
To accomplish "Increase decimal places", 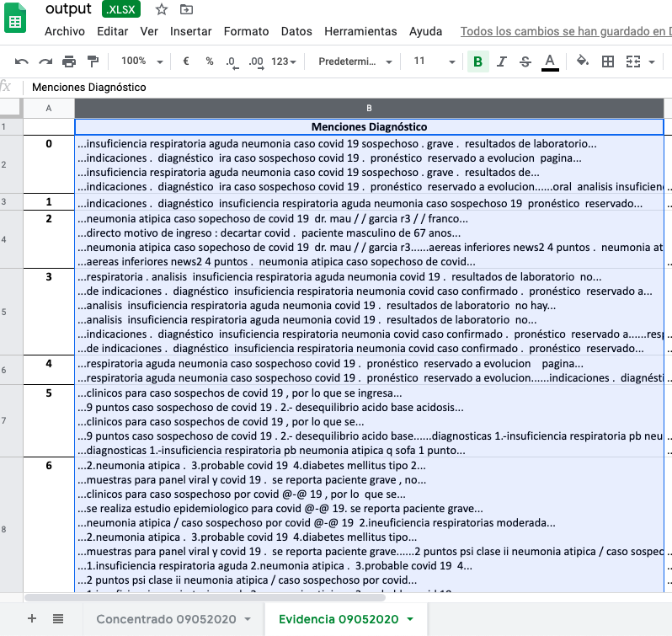I will [256, 62].
